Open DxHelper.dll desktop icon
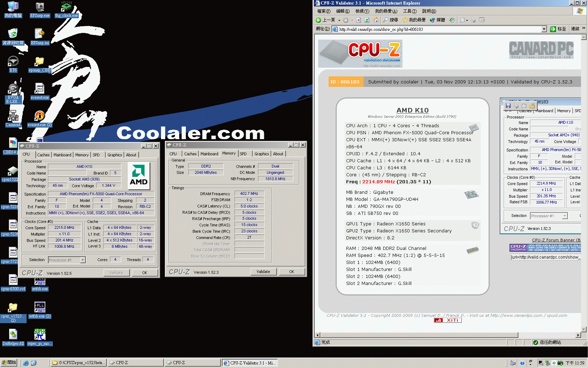The width and height of the screenshot is (588, 368). pos(13,337)
